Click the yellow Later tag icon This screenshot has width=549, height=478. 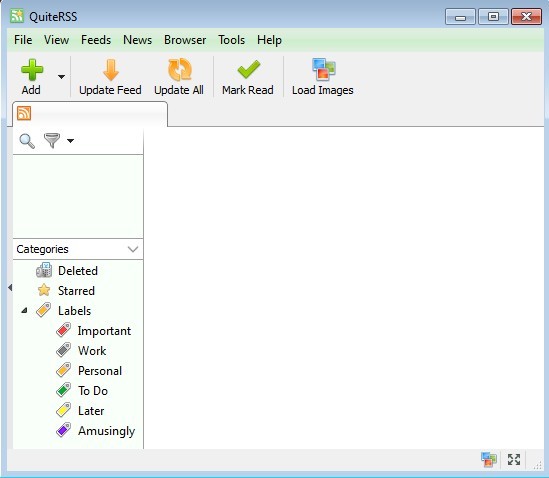64,410
